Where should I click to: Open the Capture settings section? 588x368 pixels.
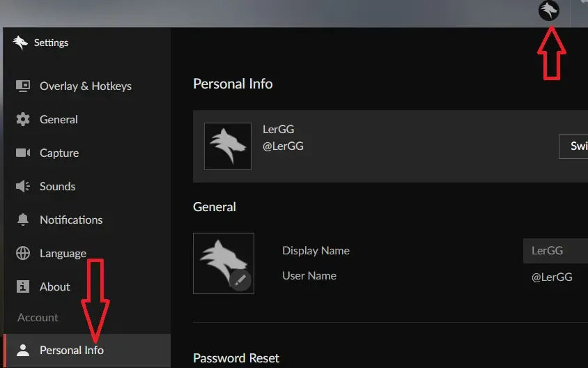(59, 153)
